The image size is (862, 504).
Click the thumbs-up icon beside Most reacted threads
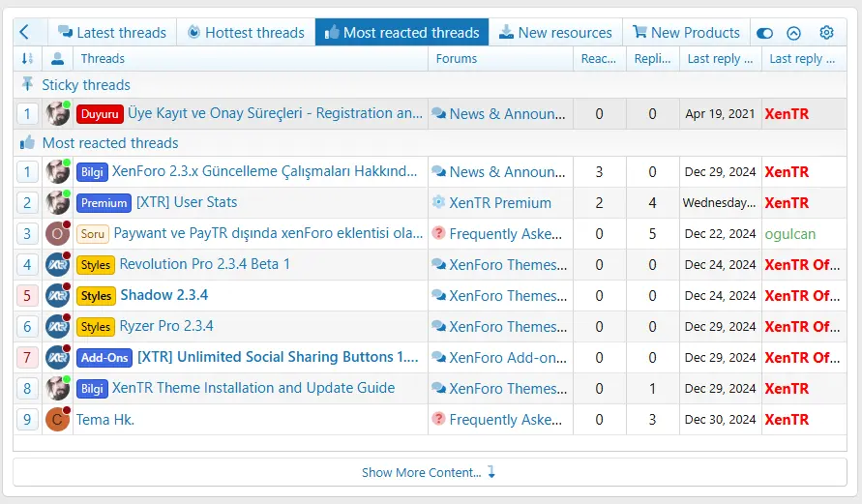tap(27, 143)
